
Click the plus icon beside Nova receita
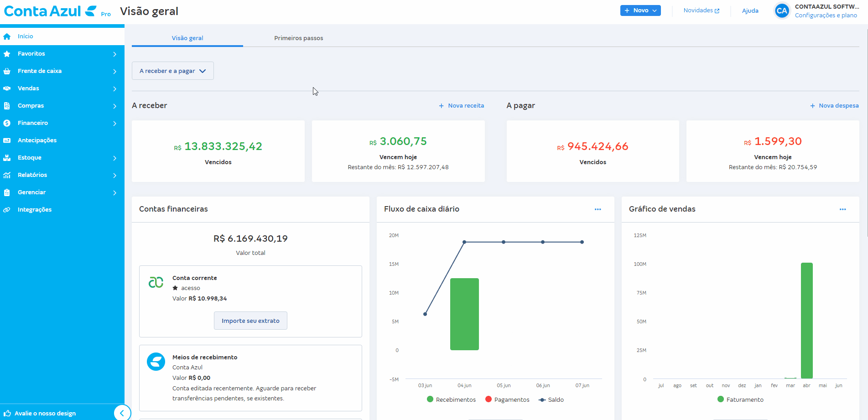pyautogui.click(x=441, y=106)
